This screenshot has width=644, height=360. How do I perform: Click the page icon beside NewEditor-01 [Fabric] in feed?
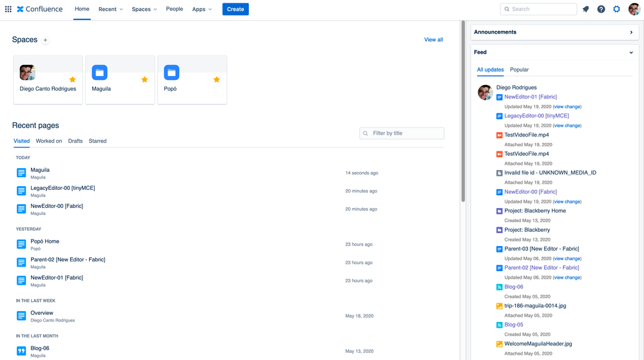[500, 97]
